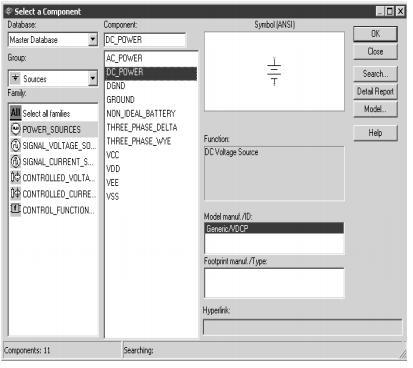Viewport: 413px width, 368px height.
Task: Open the Database dropdown arrow
Action: [x=93, y=39]
